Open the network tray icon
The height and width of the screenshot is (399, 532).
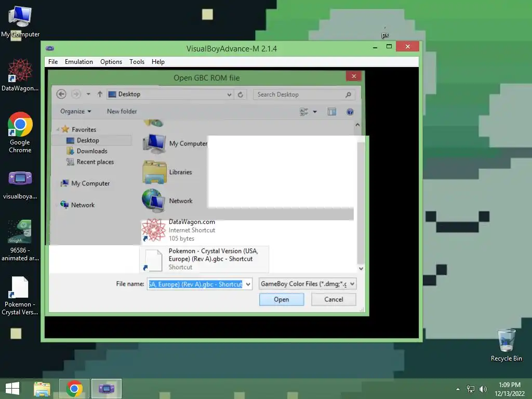(471, 389)
